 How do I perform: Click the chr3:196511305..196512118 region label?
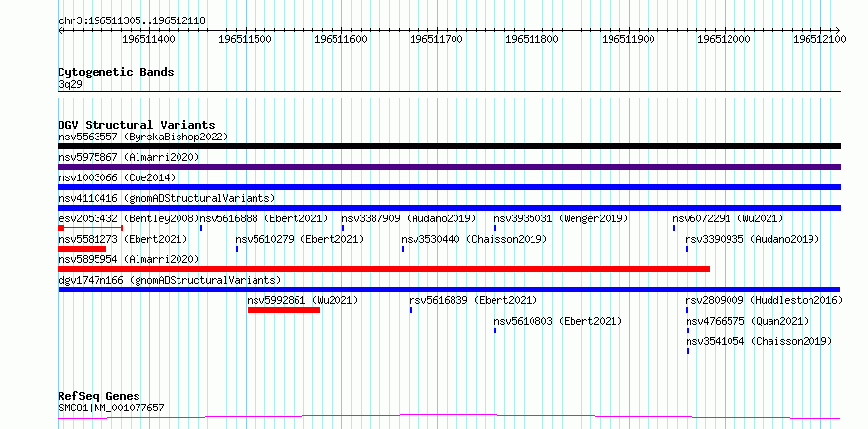[x=132, y=20]
